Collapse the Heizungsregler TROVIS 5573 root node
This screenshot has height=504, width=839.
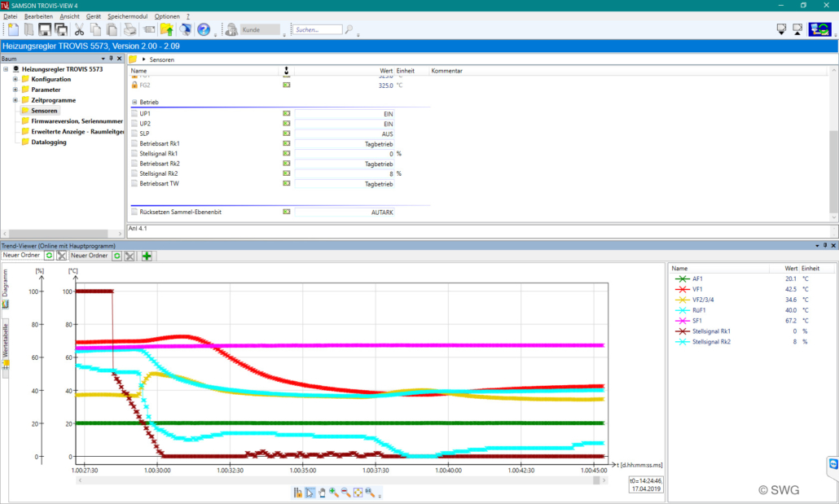click(6, 69)
